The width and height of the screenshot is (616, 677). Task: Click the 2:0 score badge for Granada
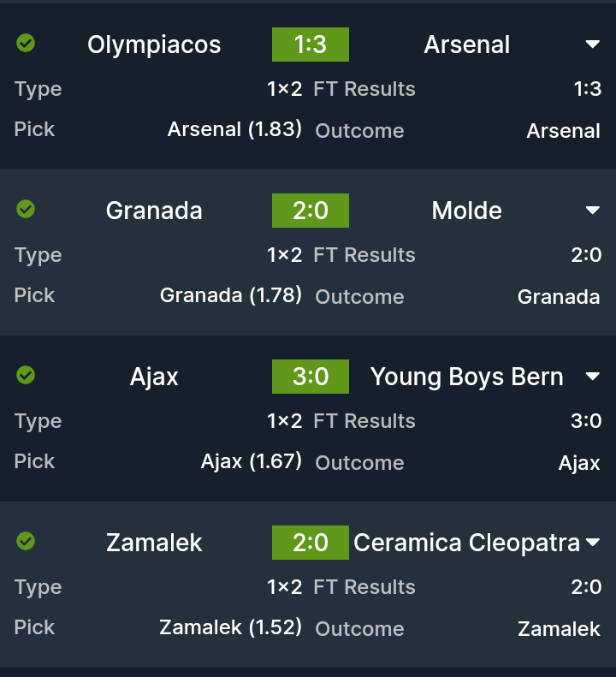click(x=311, y=211)
